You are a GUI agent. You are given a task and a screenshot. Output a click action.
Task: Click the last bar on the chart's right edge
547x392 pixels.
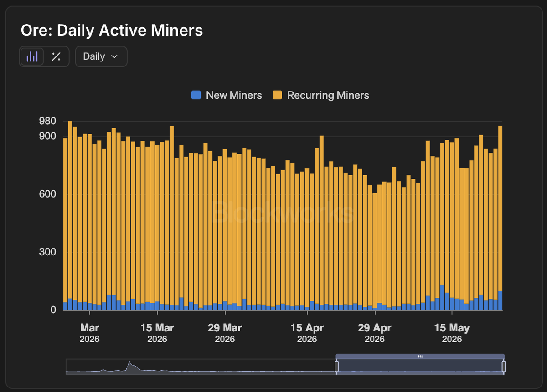(x=500, y=218)
